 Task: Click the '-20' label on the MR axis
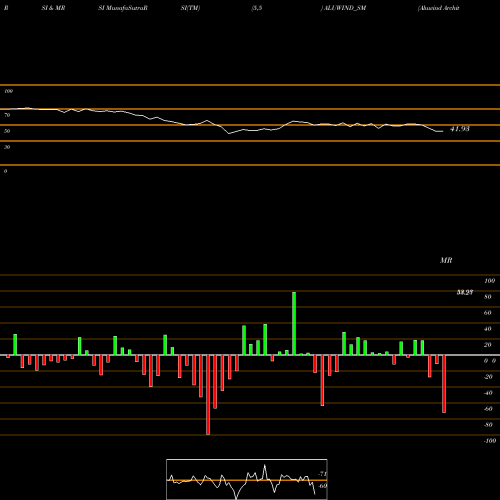(488, 377)
